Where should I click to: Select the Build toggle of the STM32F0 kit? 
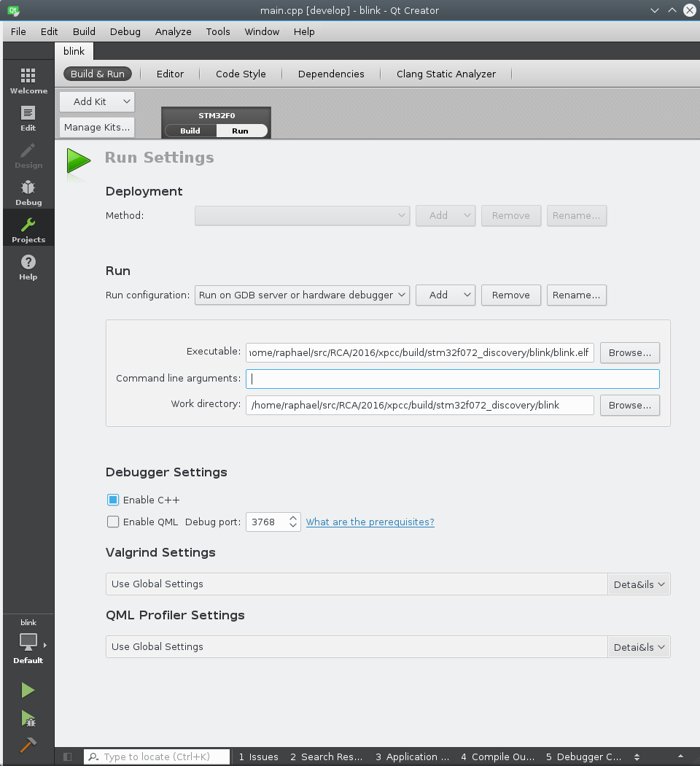[190, 131]
